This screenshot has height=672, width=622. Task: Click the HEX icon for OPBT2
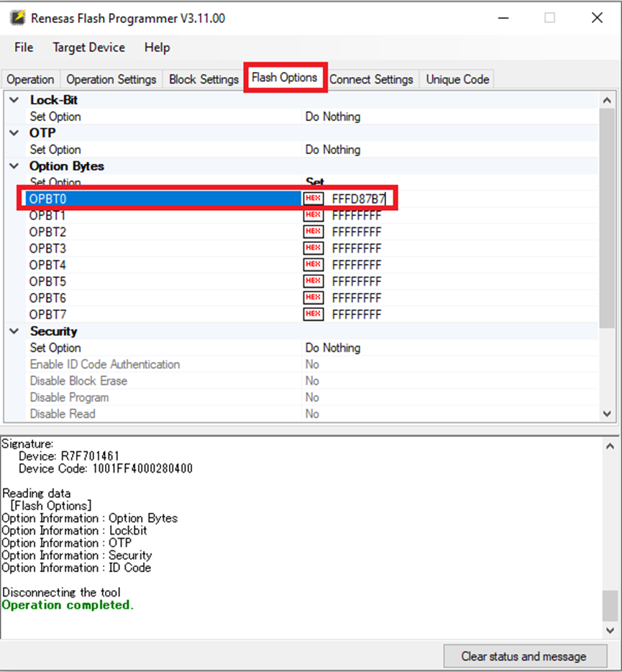click(x=313, y=232)
